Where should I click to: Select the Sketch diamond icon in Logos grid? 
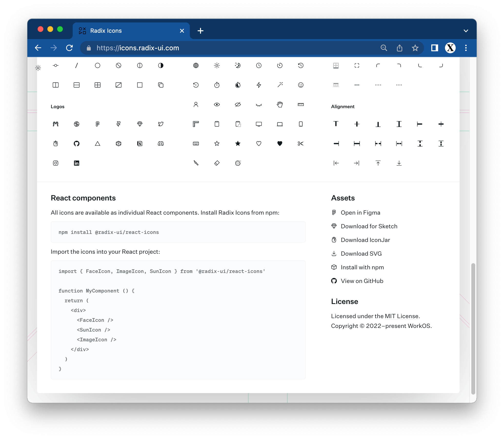[x=140, y=124]
